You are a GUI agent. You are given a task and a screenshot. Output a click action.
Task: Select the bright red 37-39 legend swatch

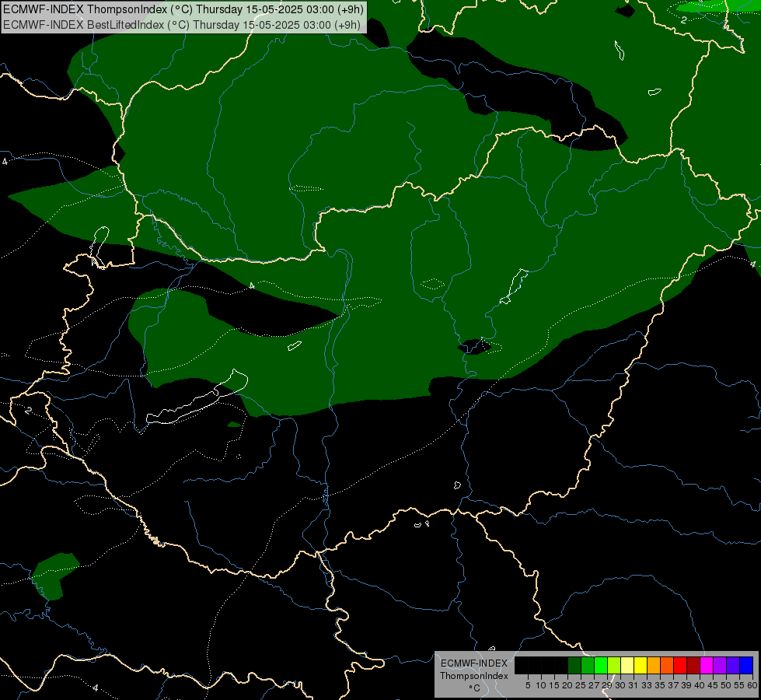[x=680, y=665]
